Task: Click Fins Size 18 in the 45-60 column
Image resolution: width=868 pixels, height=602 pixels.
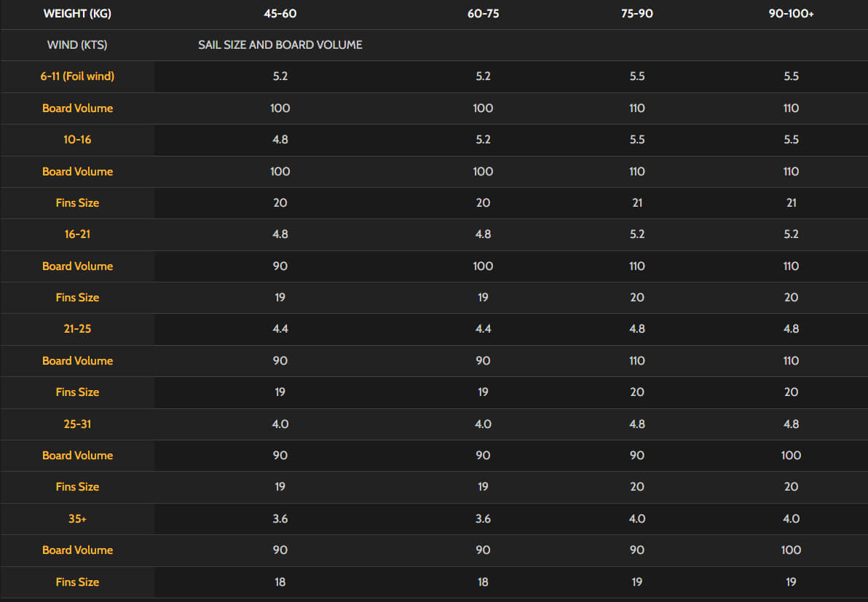Action: [x=280, y=582]
